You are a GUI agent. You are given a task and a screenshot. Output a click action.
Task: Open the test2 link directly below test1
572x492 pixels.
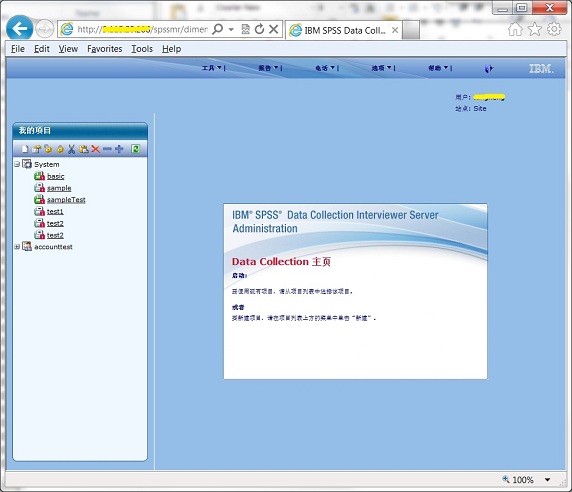pyautogui.click(x=55, y=223)
